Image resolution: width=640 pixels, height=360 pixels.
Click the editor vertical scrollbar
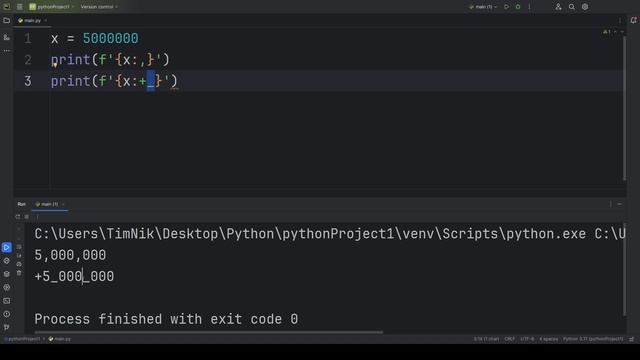624,108
